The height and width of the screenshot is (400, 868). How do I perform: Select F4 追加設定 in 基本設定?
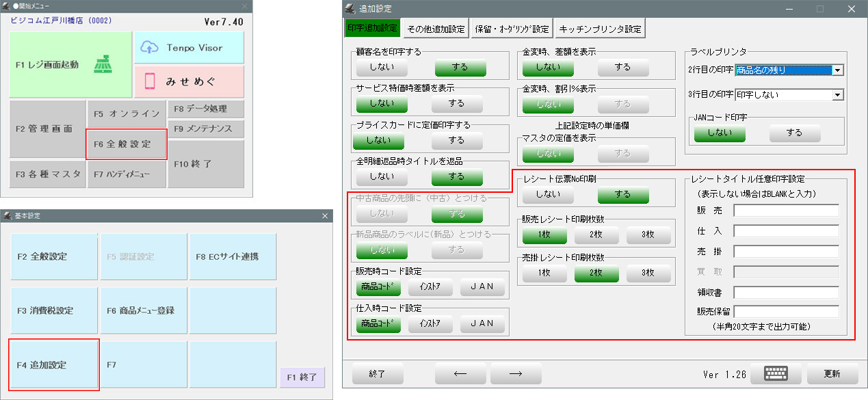pyautogui.click(x=54, y=364)
